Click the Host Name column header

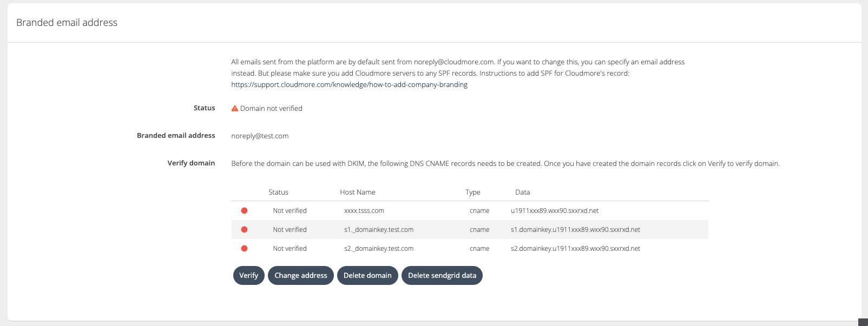(357, 192)
